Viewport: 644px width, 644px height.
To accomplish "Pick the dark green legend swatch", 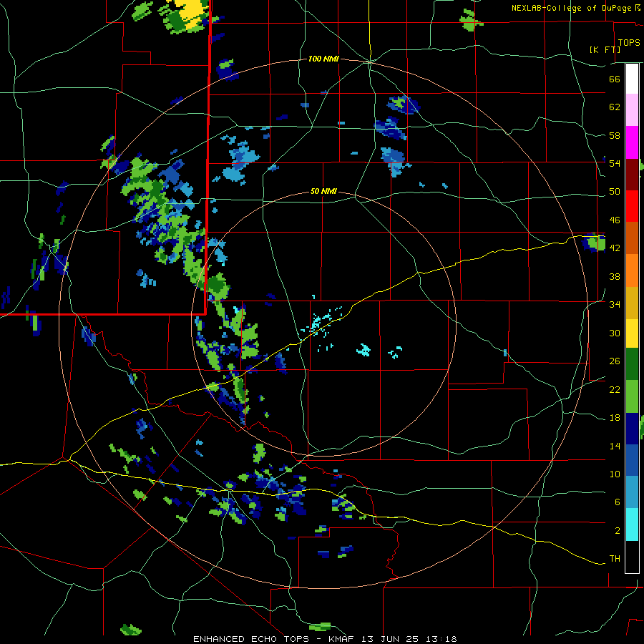I will click(632, 364).
